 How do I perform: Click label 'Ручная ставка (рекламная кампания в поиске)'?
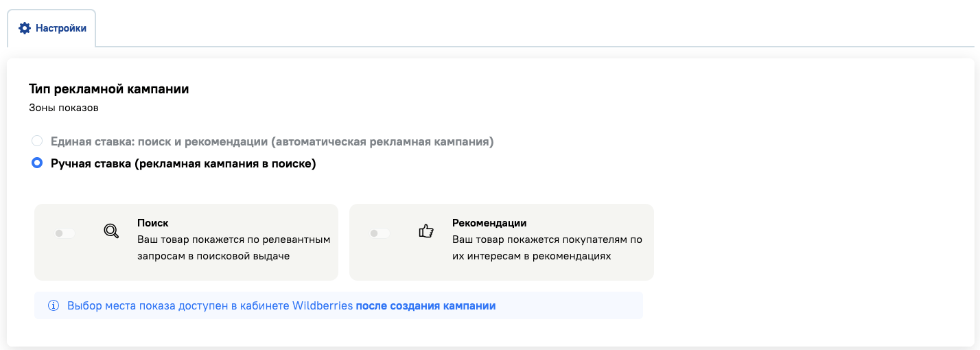[183, 164]
